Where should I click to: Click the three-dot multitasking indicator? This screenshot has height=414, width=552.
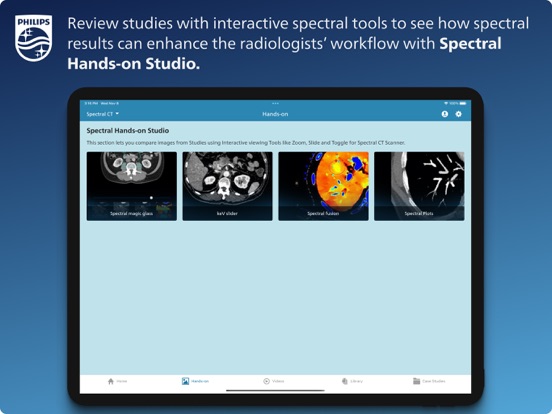point(275,104)
